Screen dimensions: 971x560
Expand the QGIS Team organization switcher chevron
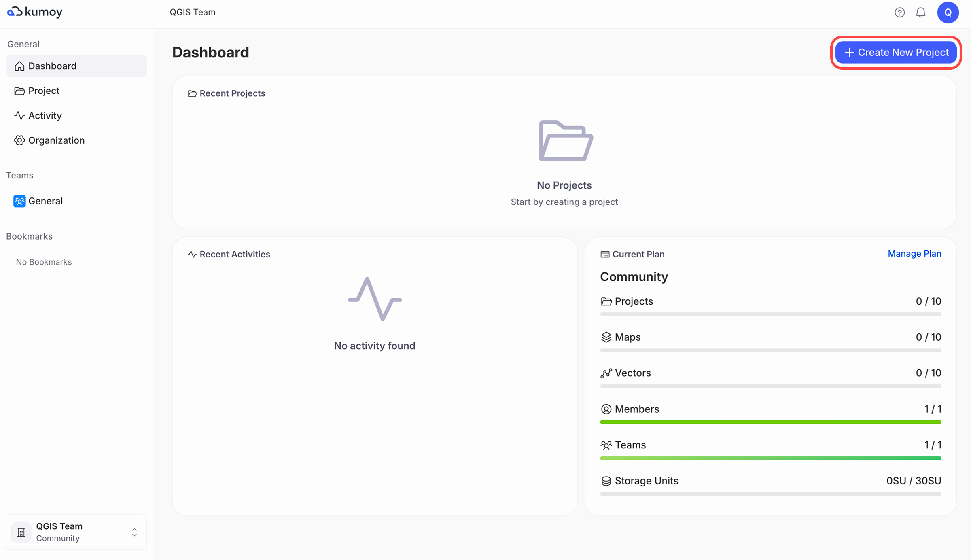134,532
